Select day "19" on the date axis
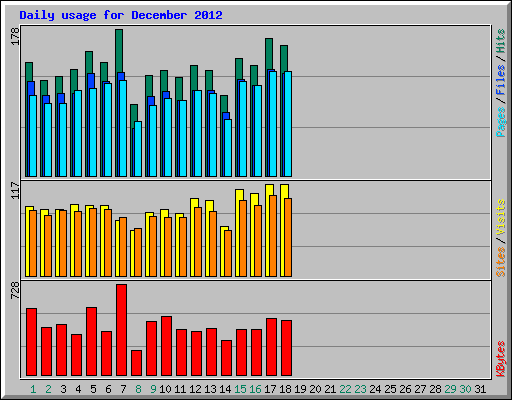 tap(300, 389)
